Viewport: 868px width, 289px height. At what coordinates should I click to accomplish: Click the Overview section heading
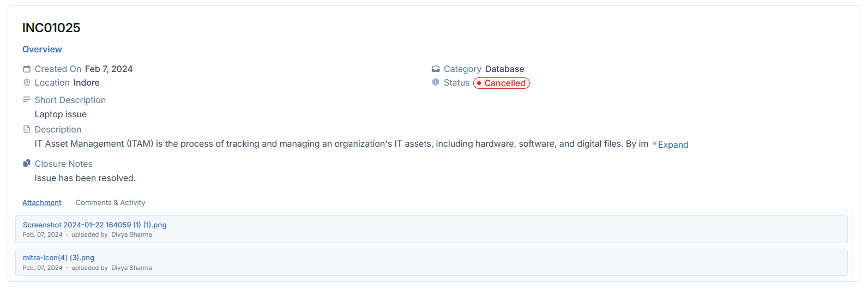tap(42, 49)
